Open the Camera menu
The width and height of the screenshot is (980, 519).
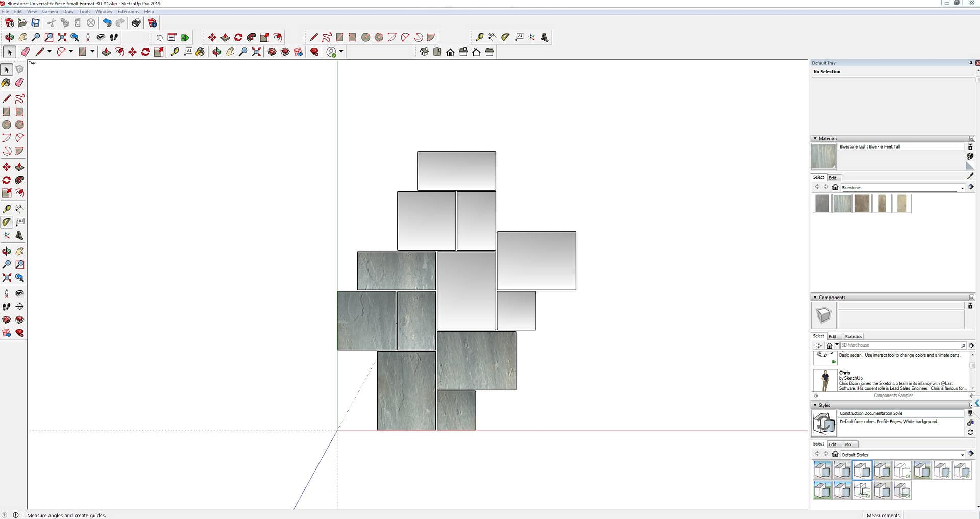pos(50,11)
